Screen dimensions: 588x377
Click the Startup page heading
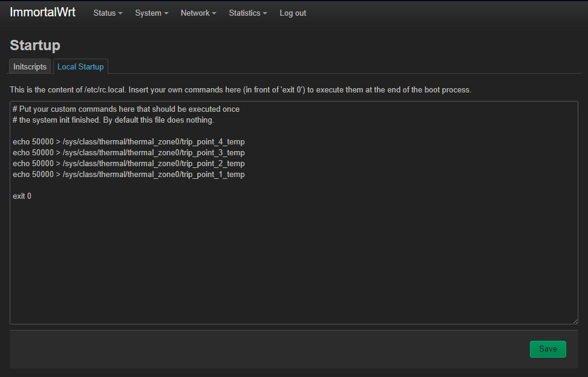[x=35, y=45]
